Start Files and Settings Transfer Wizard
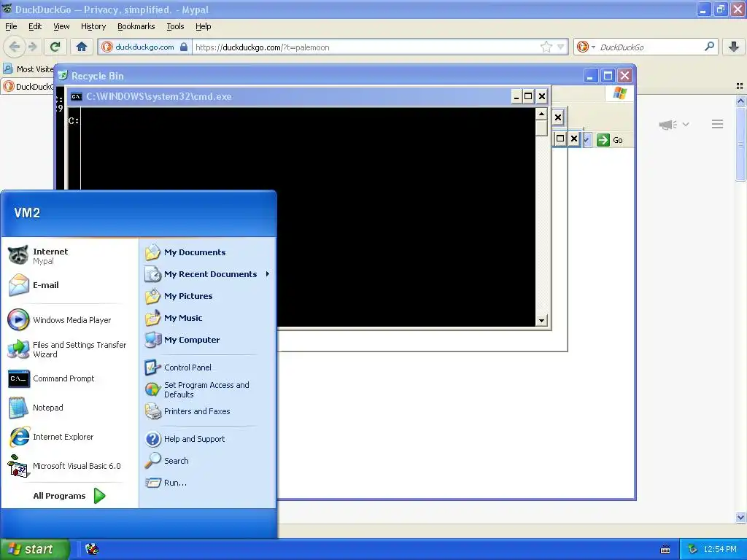Screen dimensions: 747x560 tap(69, 349)
